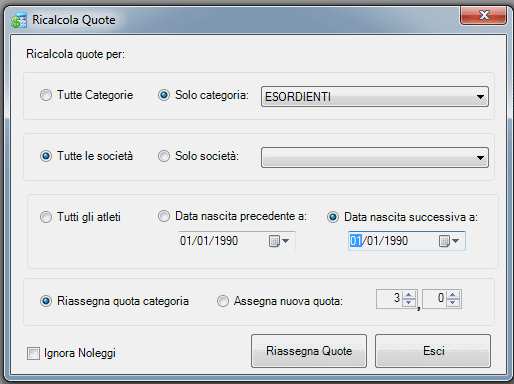The image size is (514, 384).
Task: Click the Esci button
Action: coord(433,351)
